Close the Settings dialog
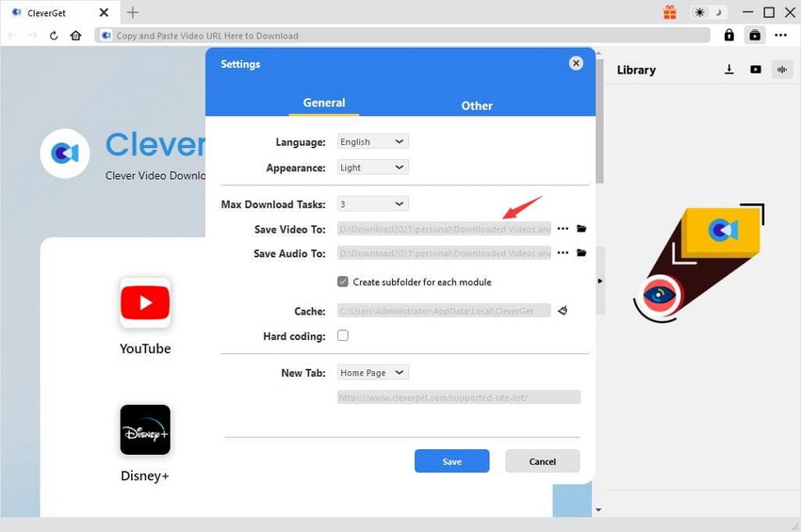 (576, 63)
